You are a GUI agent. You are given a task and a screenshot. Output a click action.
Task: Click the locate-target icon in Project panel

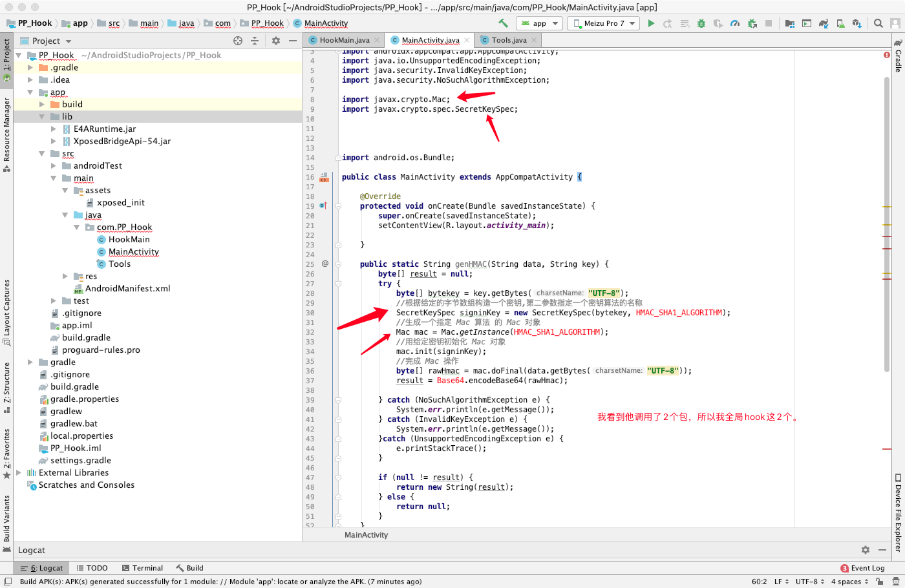238,41
